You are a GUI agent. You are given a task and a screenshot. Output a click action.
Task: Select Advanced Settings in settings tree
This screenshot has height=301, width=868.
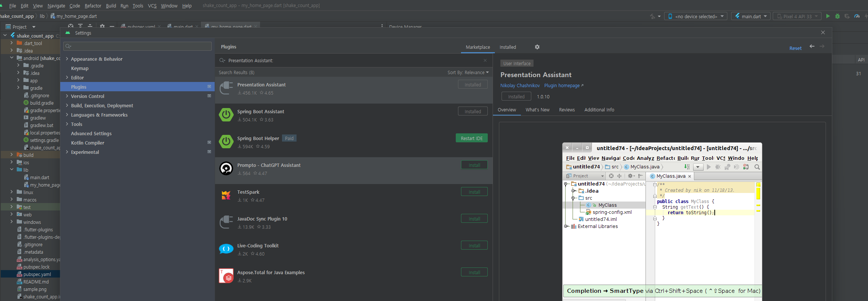pos(91,133)
